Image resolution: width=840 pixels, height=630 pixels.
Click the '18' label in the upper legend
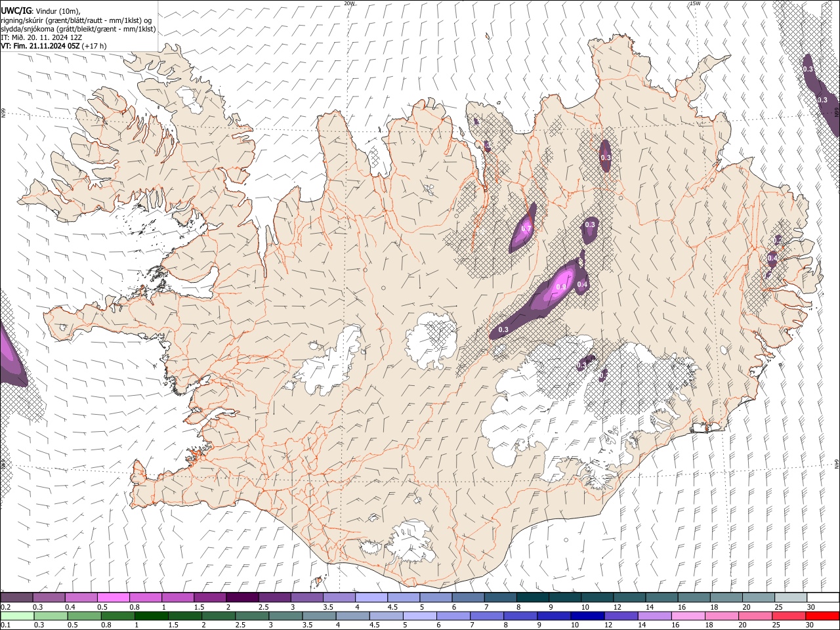tap(713, 607)
